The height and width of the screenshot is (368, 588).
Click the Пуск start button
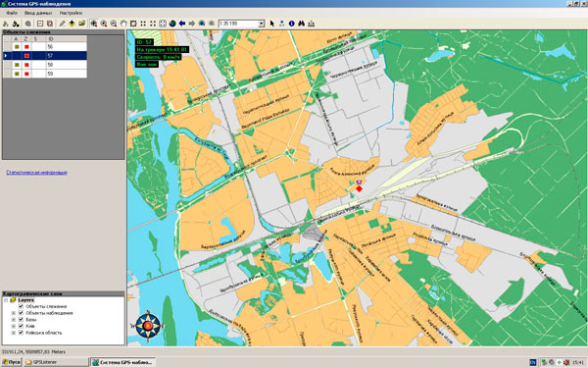click(x=12, y=362)
